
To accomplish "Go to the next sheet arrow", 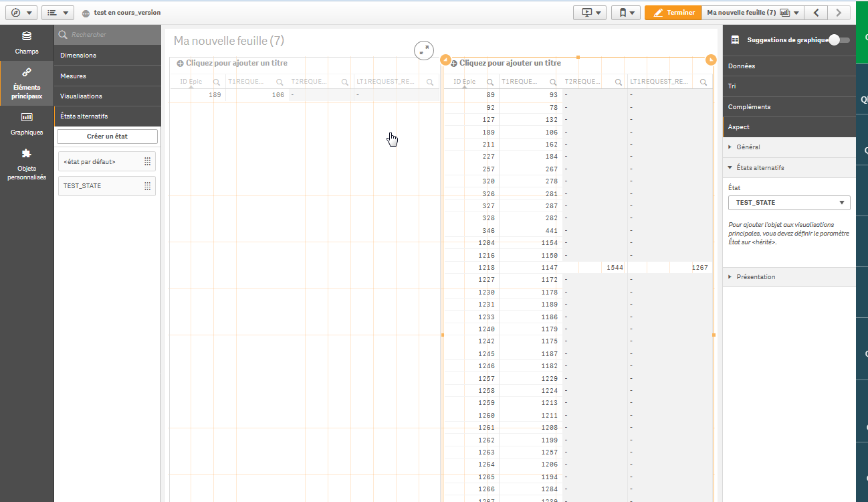I will pyautogui.click(x=839, y=13).
